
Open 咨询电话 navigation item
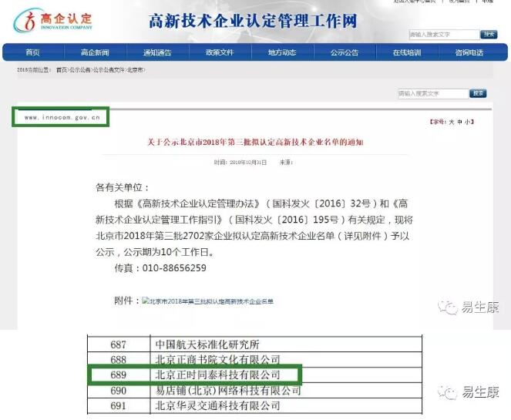click(x=469, y=52)
